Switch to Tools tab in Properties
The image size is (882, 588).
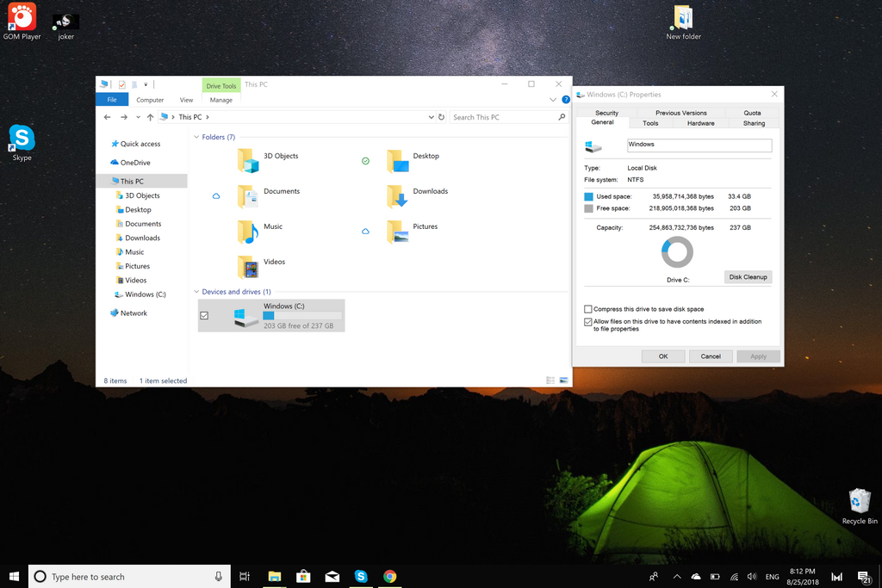click(650, 123)
